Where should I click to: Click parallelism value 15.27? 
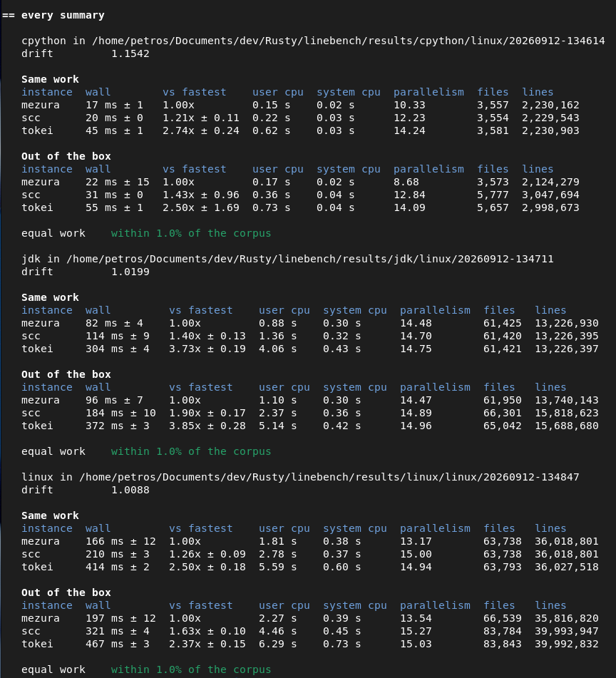(x=416, y=631)
